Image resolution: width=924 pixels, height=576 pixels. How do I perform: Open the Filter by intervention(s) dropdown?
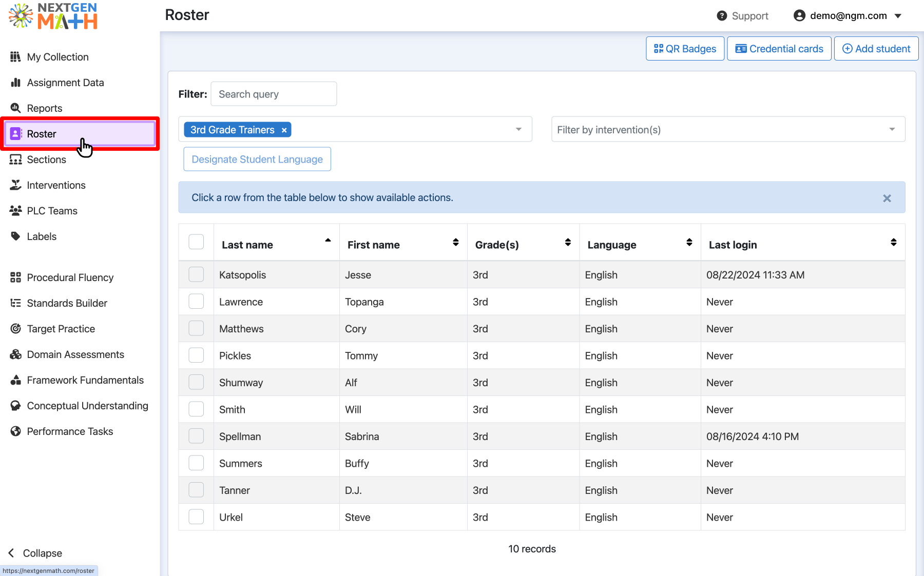(x=728, y=129)
